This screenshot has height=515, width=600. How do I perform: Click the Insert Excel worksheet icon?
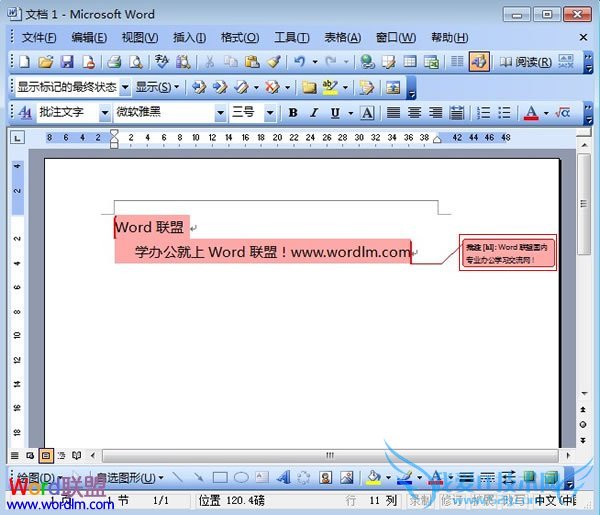click(431, 61)
